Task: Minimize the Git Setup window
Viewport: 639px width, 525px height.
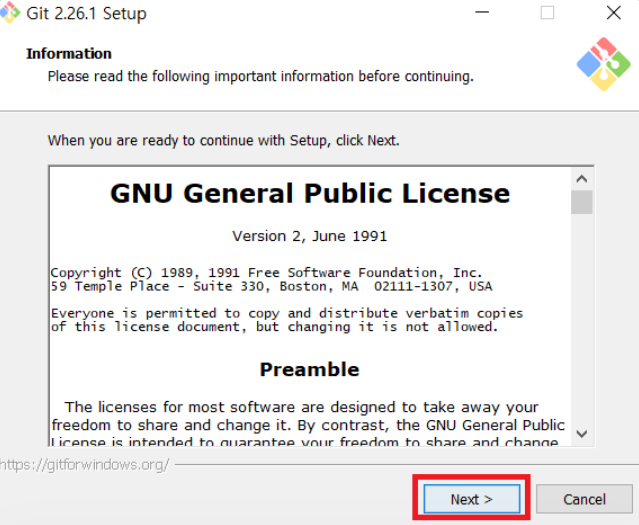Action: click(482, 13)
